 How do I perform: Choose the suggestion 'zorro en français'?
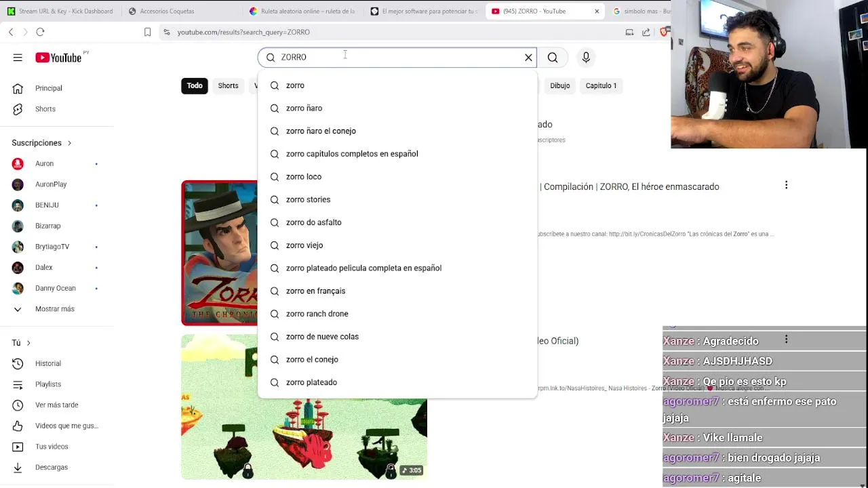(397, 291)
